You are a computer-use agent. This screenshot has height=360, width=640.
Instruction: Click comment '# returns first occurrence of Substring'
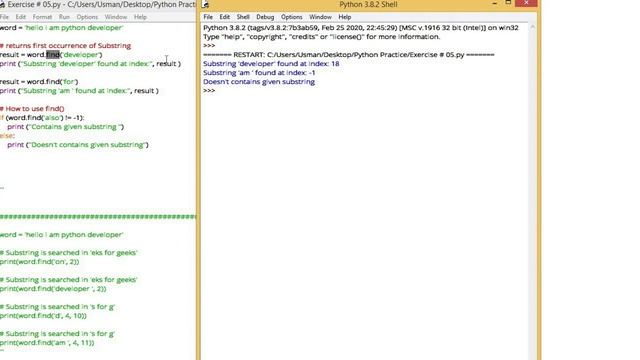(x=65, y=46)
